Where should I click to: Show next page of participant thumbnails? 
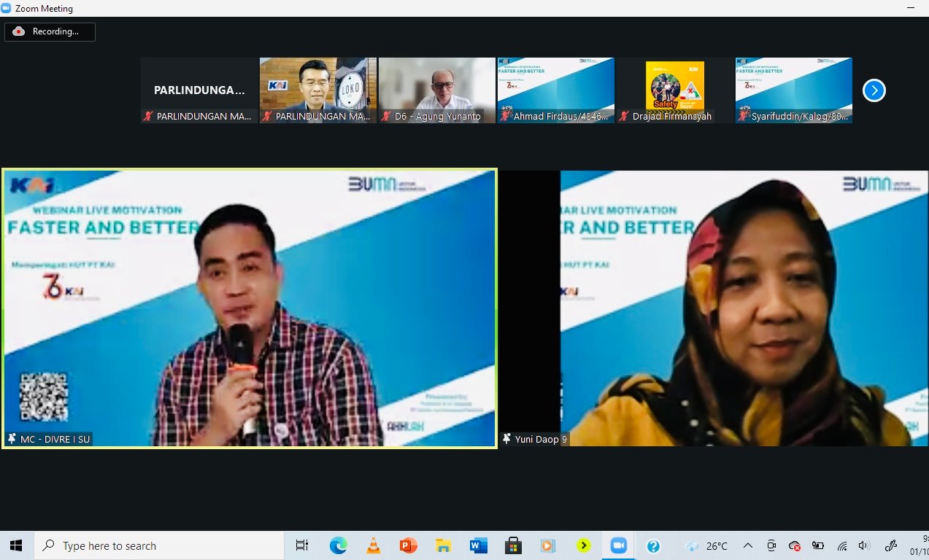pos(874,90)
